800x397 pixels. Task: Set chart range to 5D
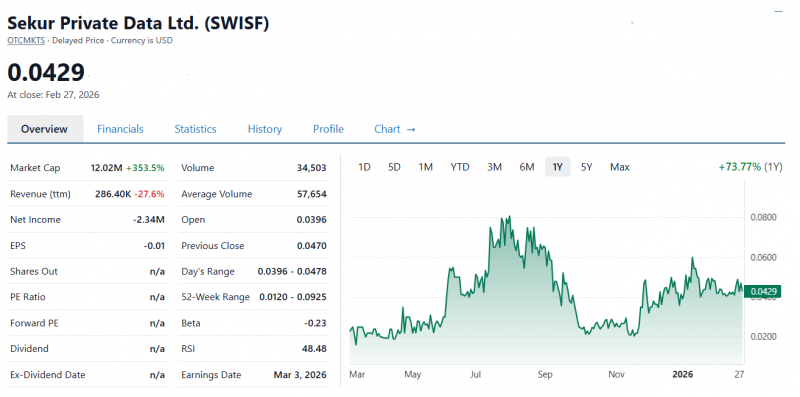pyautogui.click(x=394, y=167)
